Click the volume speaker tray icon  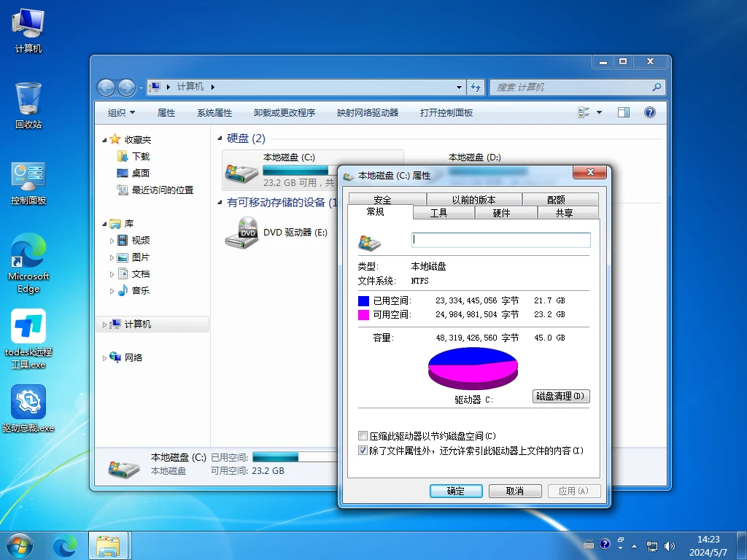click(670, 545)
